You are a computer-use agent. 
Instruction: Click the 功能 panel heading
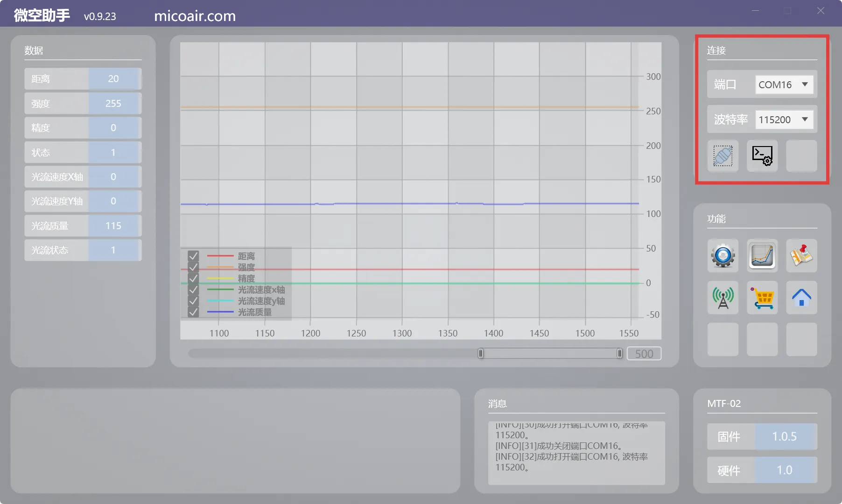[716, 219]
